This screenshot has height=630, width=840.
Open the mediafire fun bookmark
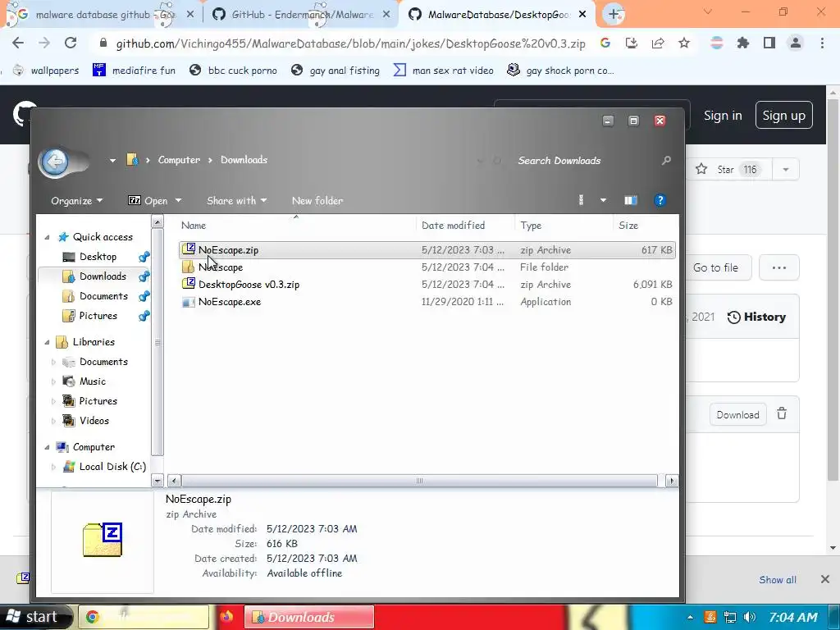click(134, 71)
